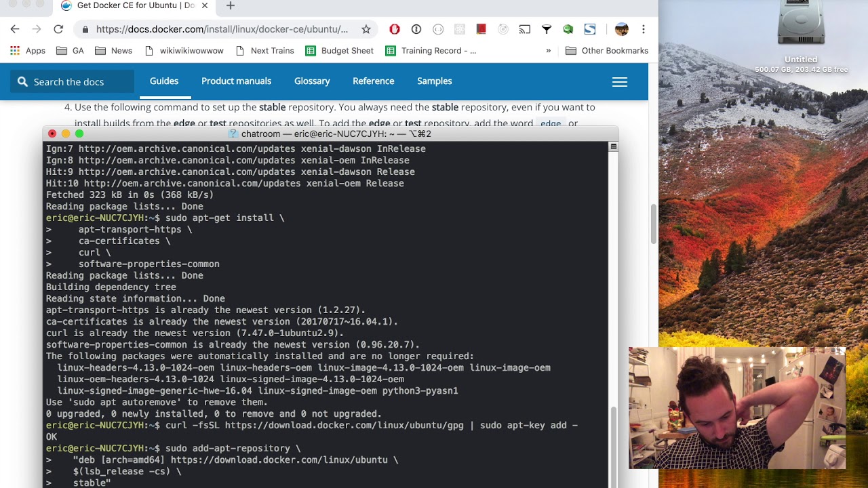The image size is (868, 488).
Task: Click the browser page vertical scrollbar
Action: tap(654, 224)
